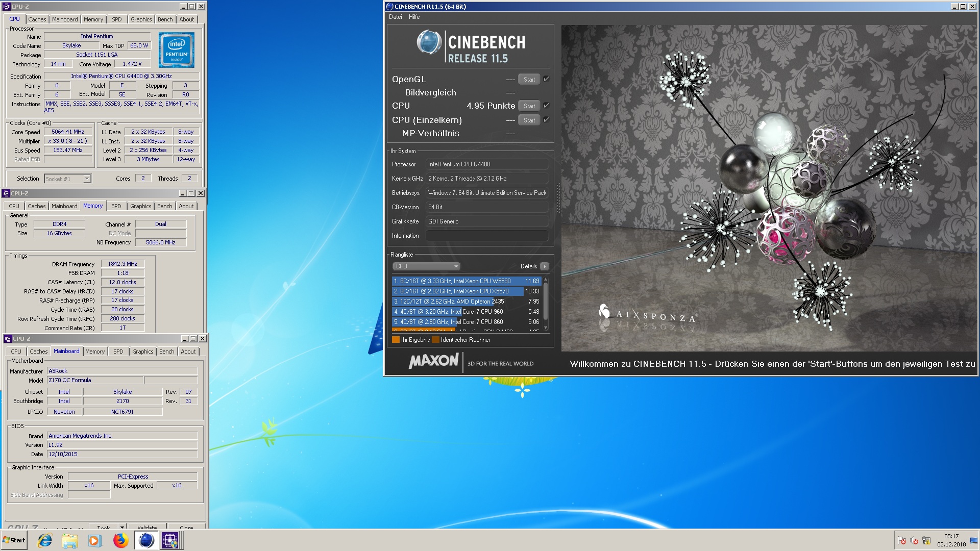Click motherboard model Z170 OC Formula
The height and width of the screenshot is (551, 980).
[x=95, y=380]
